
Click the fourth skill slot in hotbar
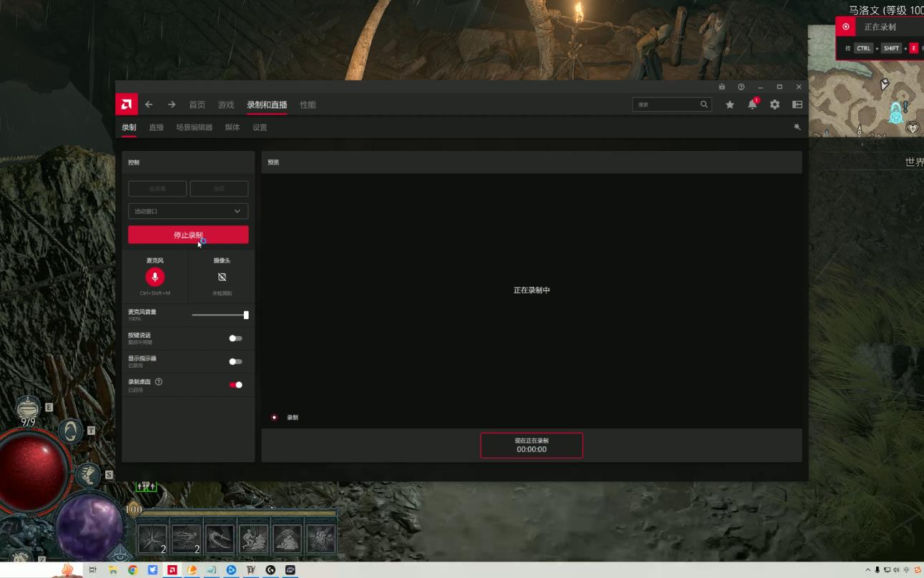pos(253,539)
